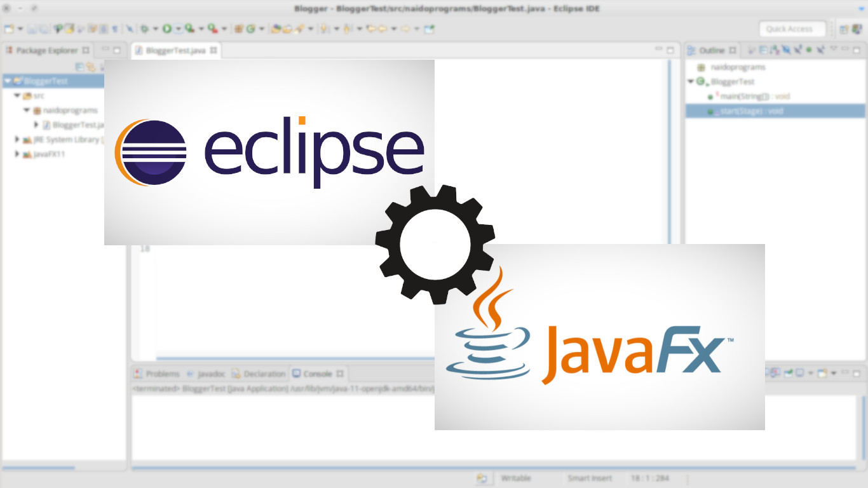Click the Package Explorer horizontal scrollbar
Image resolution: width=868 pixels, height=488 pixels.
[38, 468]
